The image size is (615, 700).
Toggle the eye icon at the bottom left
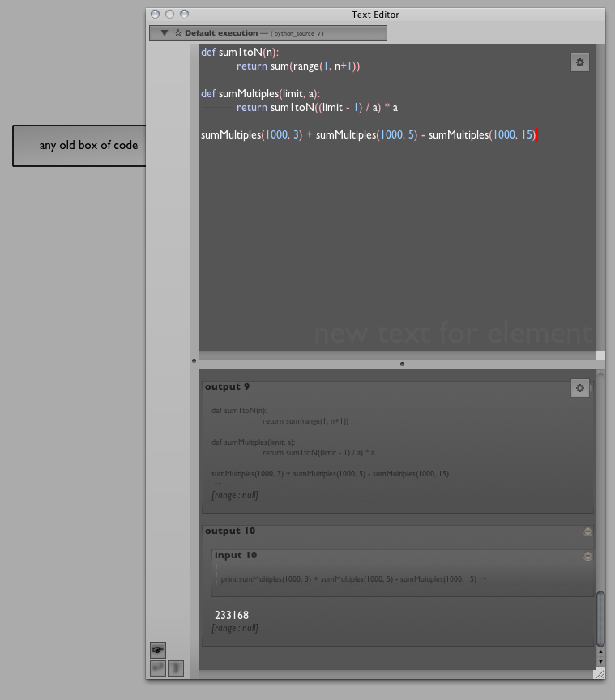tap(158, 650)
